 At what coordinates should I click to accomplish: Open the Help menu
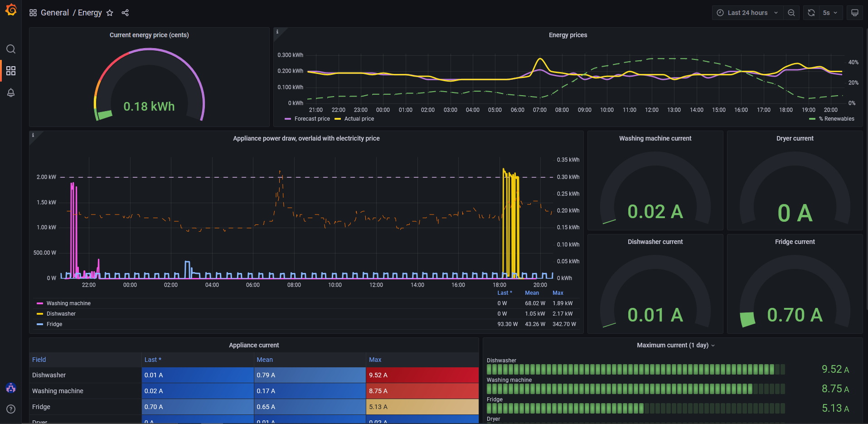click(11, 409)
